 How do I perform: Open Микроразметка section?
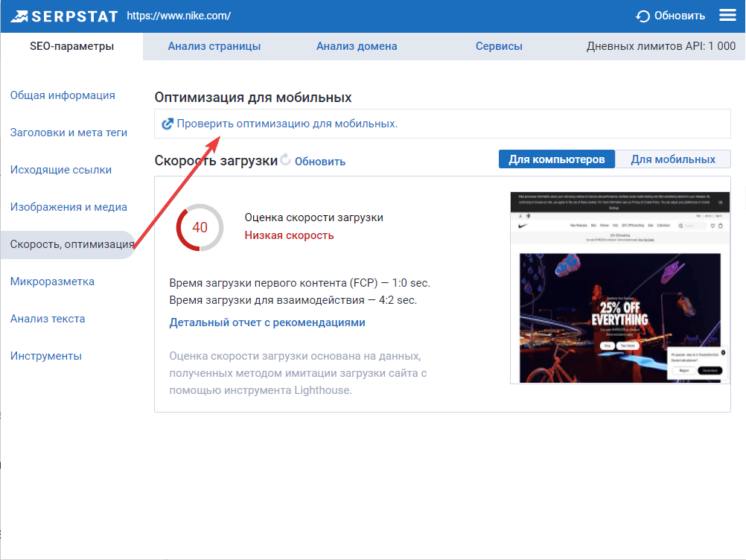click(52, 281)
